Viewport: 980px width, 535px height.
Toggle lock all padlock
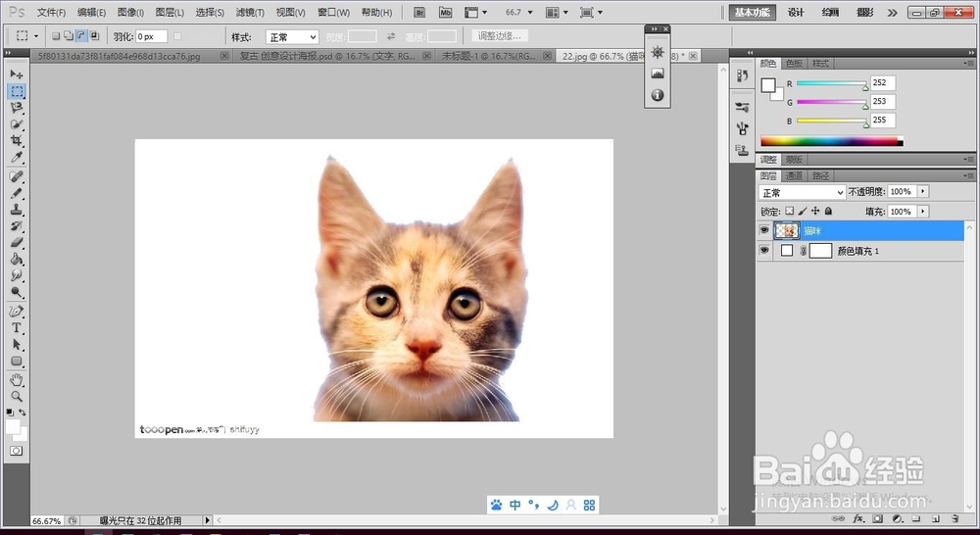828,212
